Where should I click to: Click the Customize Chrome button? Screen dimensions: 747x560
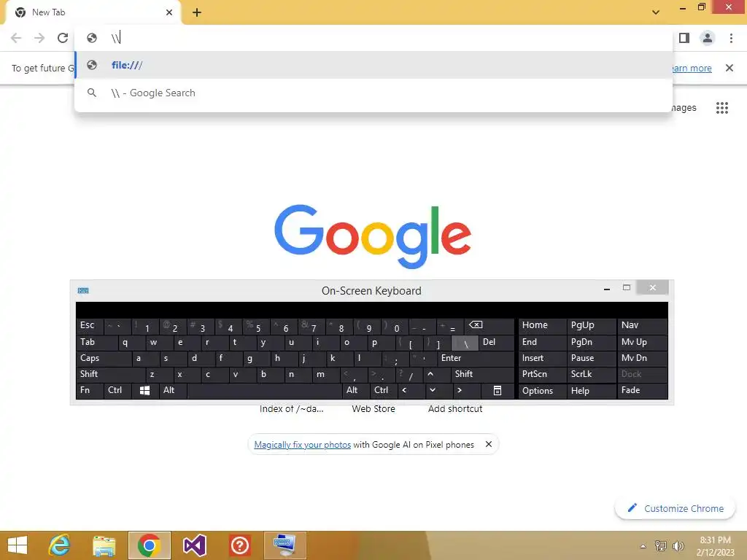point(675,508)
